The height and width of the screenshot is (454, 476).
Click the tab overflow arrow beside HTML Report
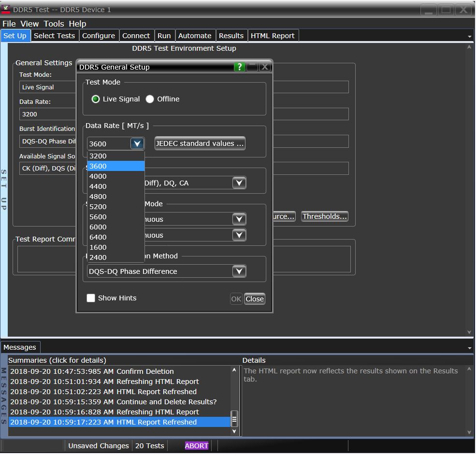[x=470, y=36]
